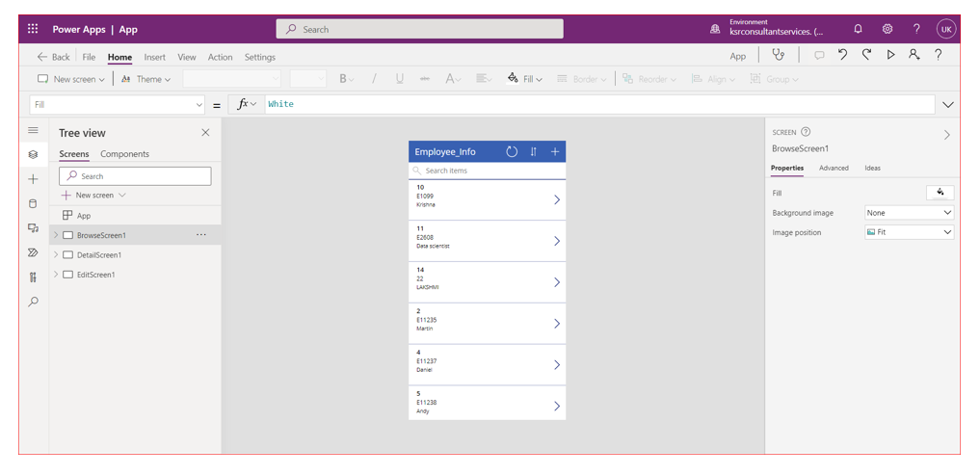Open the Image position Fit dropdown
The image size is (980, 474).
910,232
